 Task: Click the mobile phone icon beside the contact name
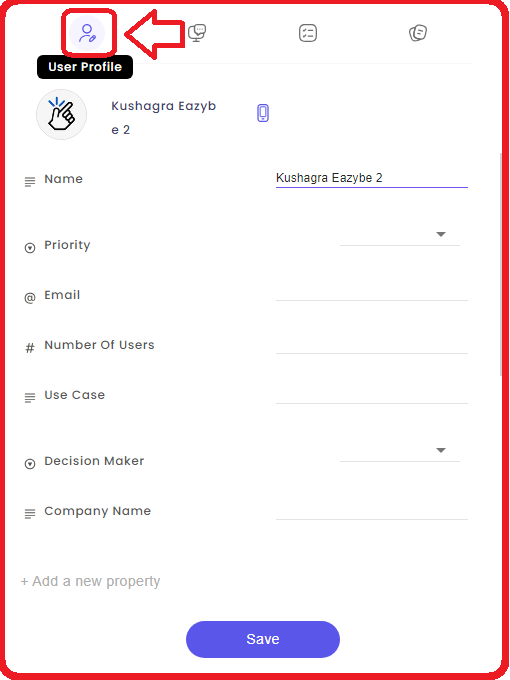click(263, 113)
